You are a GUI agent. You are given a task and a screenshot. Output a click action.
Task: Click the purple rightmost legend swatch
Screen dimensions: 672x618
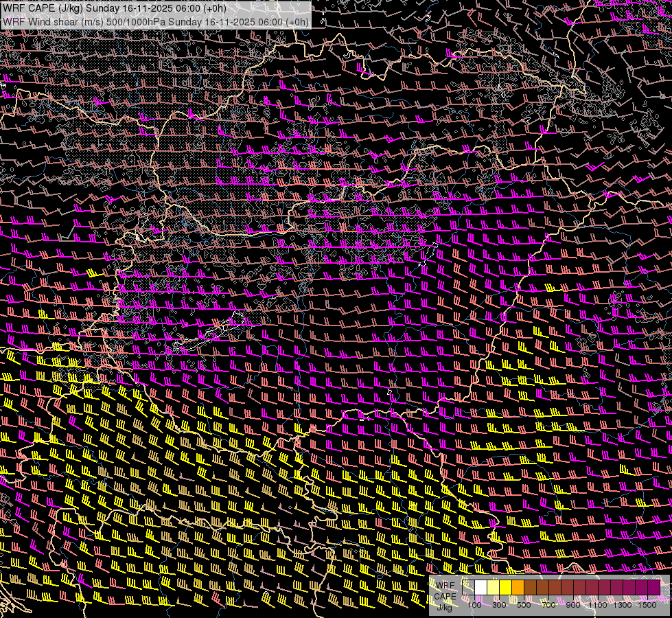point(654,588)
